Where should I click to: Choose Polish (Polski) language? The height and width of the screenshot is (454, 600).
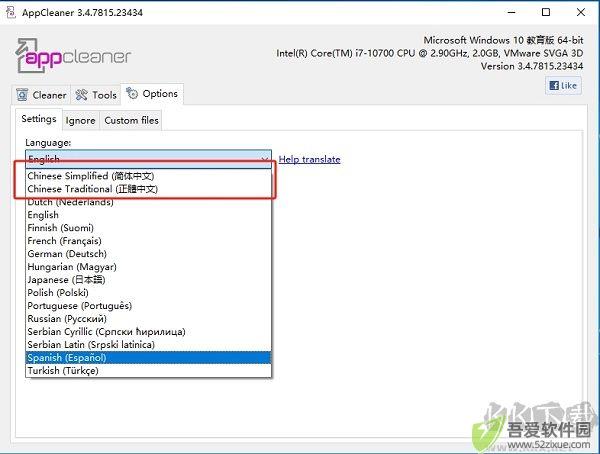click(148, 293)
